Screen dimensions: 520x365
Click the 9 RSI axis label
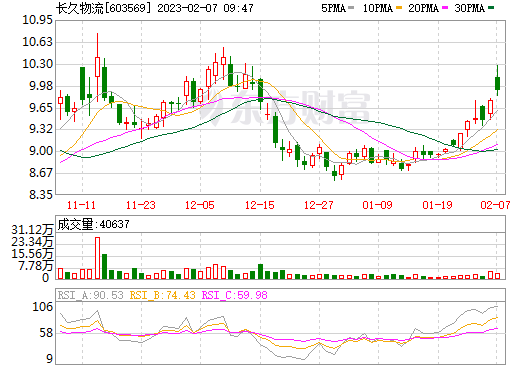tap(49, 359)
